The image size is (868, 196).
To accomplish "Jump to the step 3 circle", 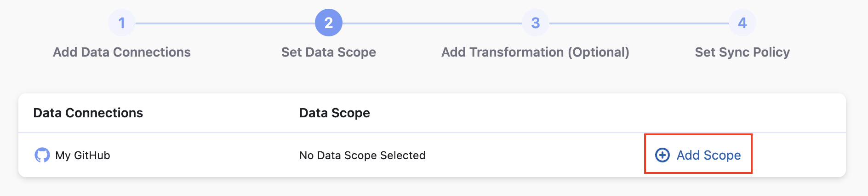I will tap(535, 23).
